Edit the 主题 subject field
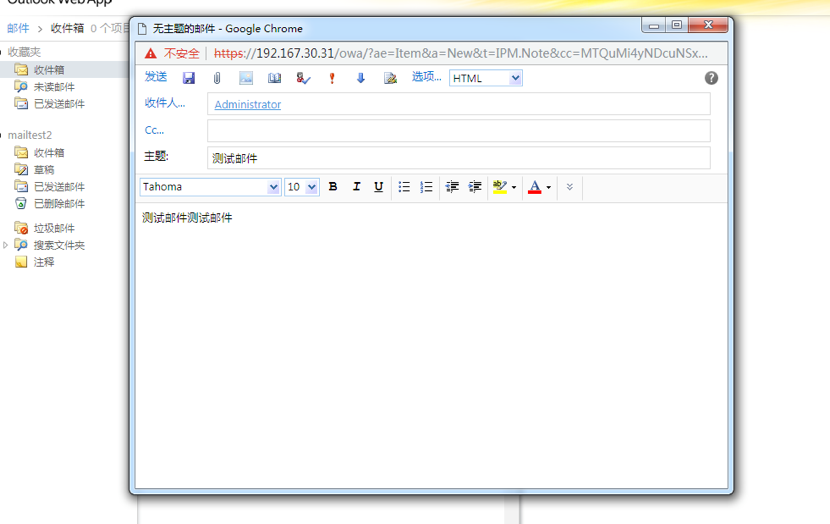Viewport: 830px width, 524px height. pos(459,158)
